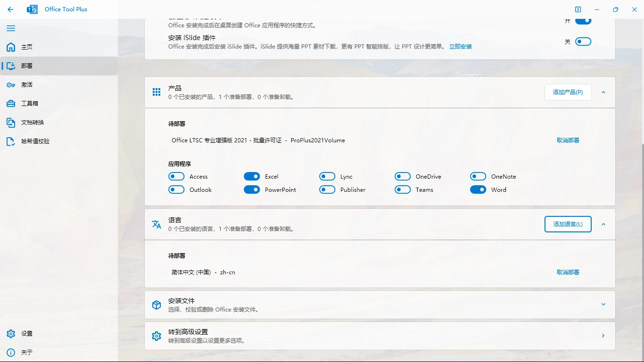The height and width of the screenshot is (362, 644).
Task: Enable the Publisher application toggle
Action: pyautogui.click(x=327, y=189)
